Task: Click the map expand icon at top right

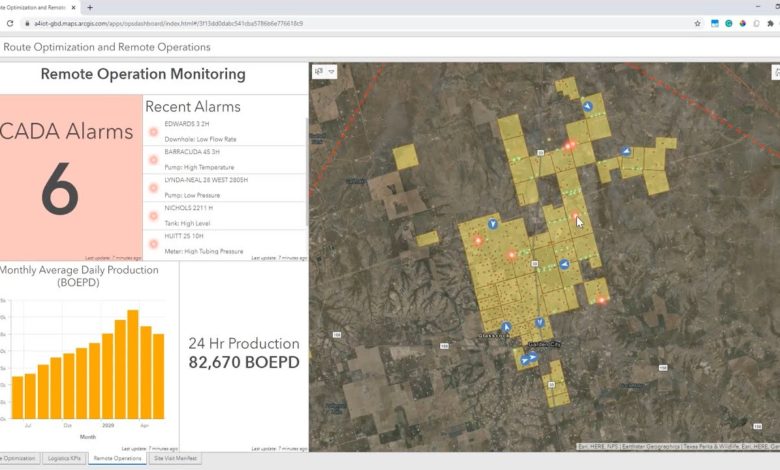Action: pyautogui.click(x=776, y=71)
